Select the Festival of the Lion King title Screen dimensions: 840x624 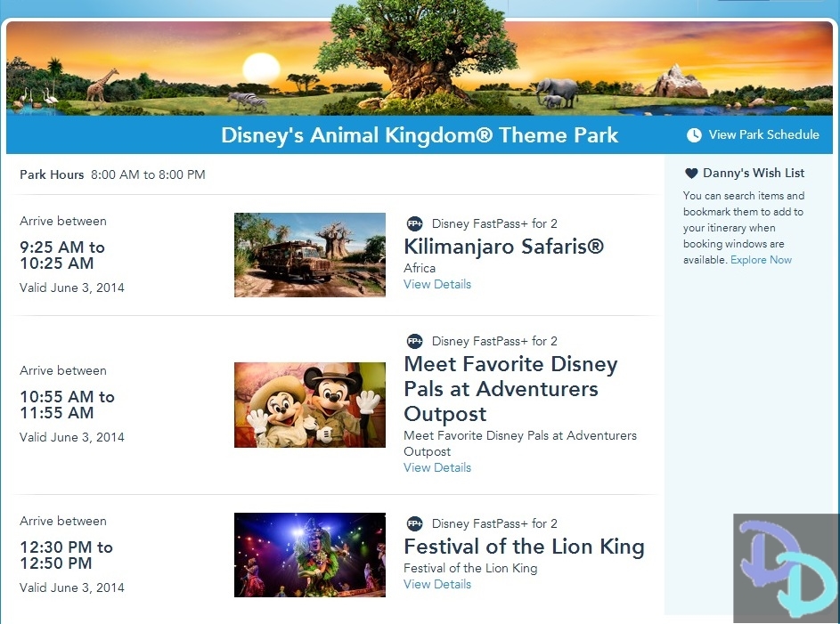524,547
